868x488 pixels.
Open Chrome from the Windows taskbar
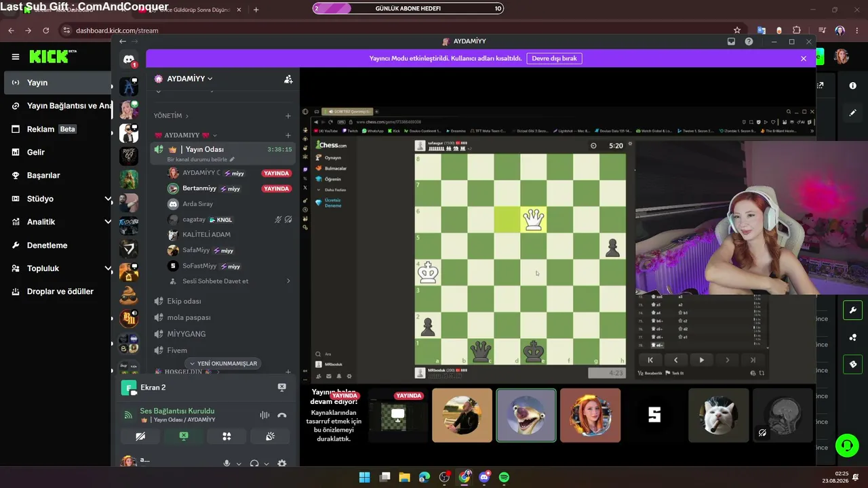click(465, 477)
